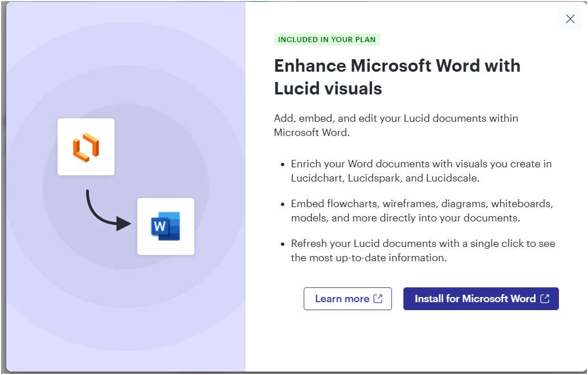The image size is (588, 375).
Task: Click the heading Enhance Microsoft Word with Lucid visuals
Action: (x=397, y=77)
